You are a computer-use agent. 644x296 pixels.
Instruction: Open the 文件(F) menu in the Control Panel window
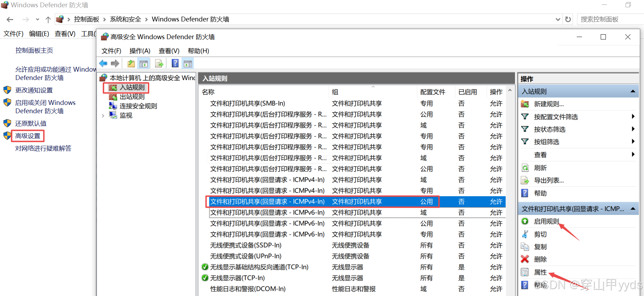pyautogui.click(x=14, y=34)
